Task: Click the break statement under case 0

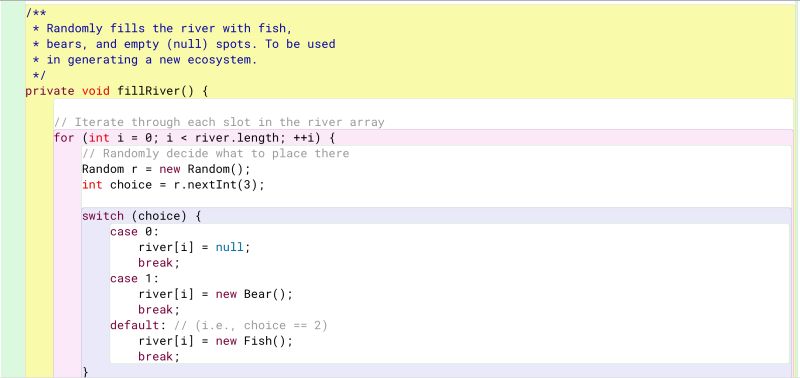Action: [x=159, y=263]
